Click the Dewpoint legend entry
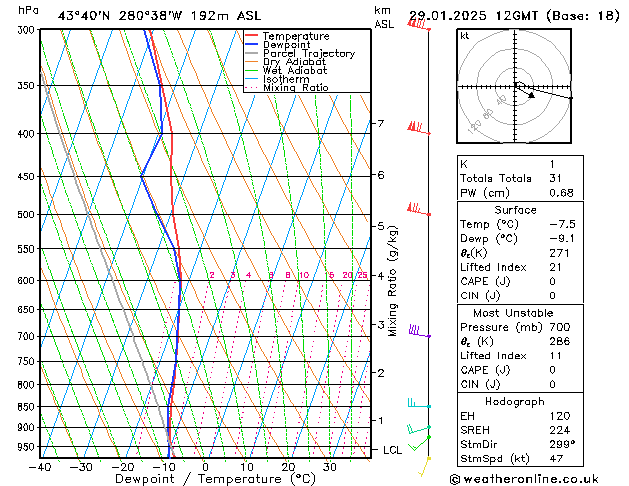This screenshot has height=486, width=629. [289, 45]
